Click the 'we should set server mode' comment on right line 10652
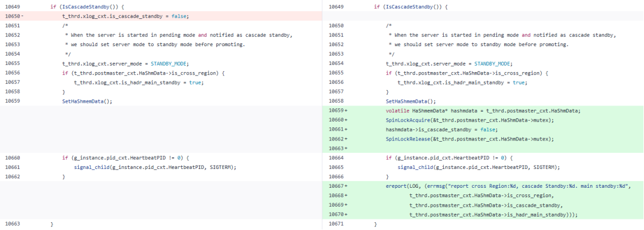Viewport: 644px width, 230px height. click(479, 44)
